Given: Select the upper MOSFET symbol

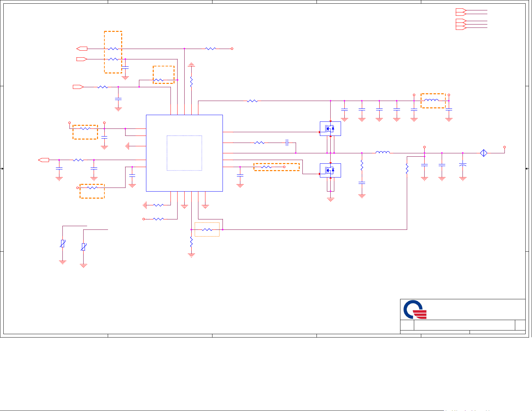Looking at the screenshot, I should 330,129.
